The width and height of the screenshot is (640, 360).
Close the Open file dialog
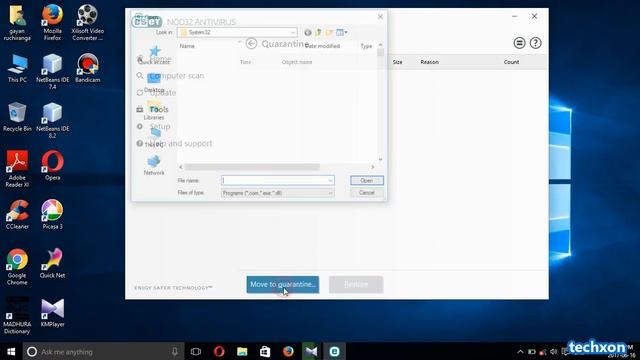[380, 17]
